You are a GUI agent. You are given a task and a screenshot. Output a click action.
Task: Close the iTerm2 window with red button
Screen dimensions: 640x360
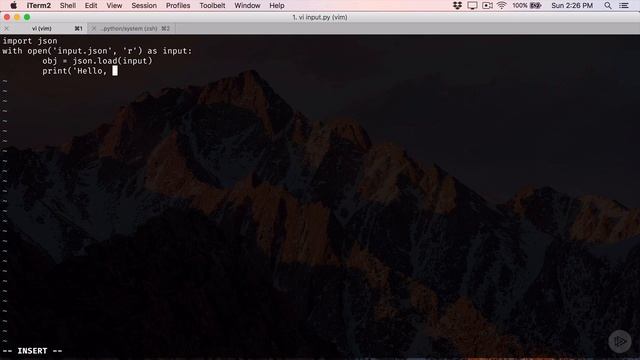point(7,17)
